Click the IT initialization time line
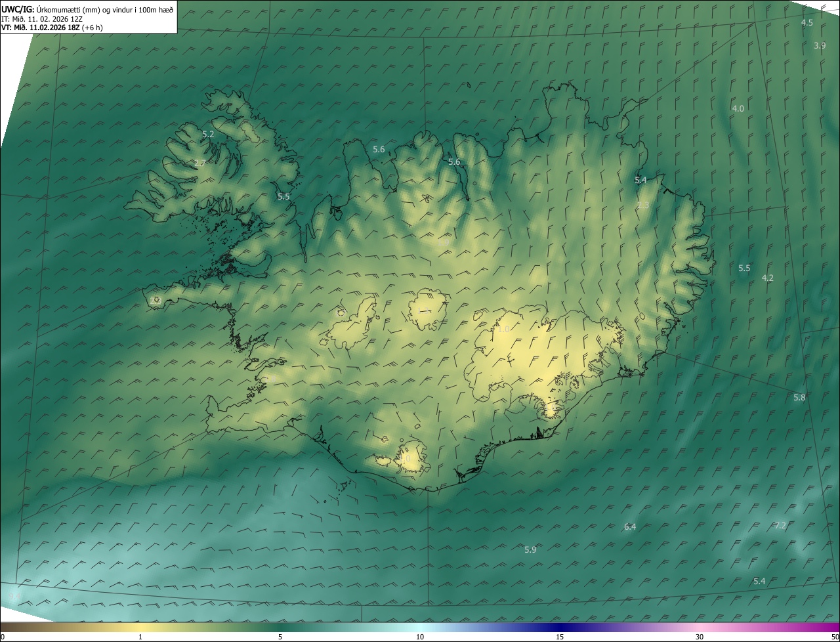This screenshot has width=840, height=642. click(x=41, y=19)
